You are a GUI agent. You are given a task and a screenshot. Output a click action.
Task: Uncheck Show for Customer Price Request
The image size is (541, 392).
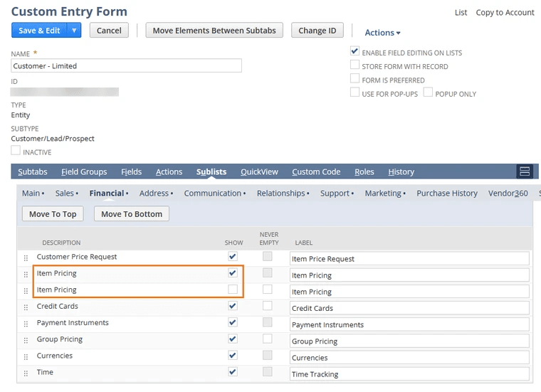[x=233, y=256]
